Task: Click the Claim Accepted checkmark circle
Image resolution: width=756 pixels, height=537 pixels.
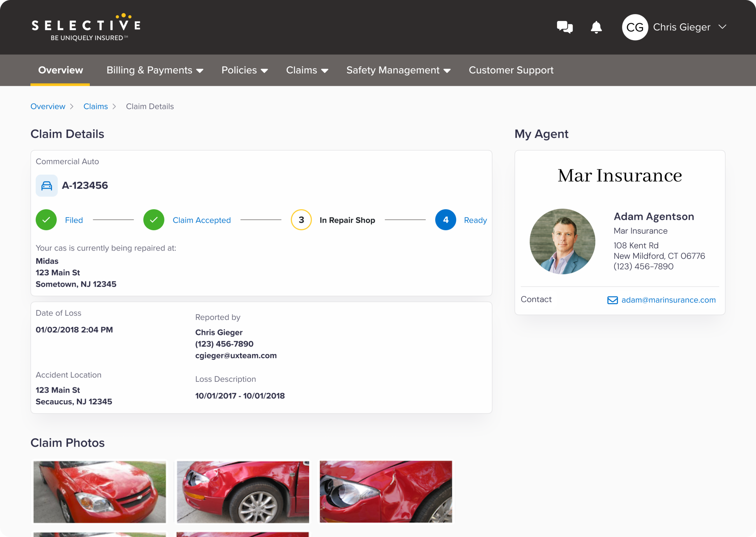Action: click(x=154, y=220)
